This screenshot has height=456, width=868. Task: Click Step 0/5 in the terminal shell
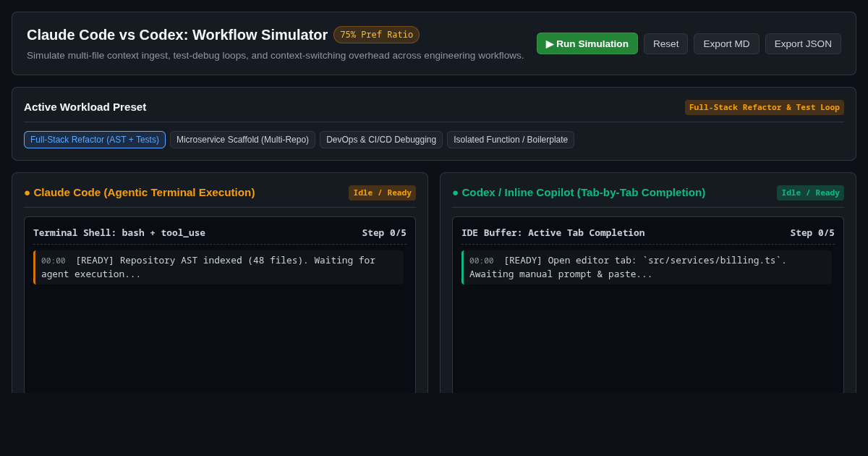[384, 232]
